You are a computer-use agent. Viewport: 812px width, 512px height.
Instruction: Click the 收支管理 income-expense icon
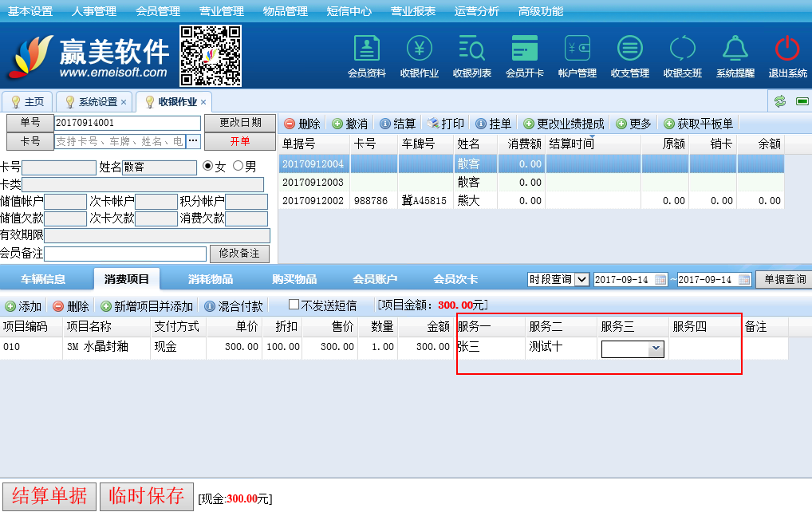(x=629, y=49)
